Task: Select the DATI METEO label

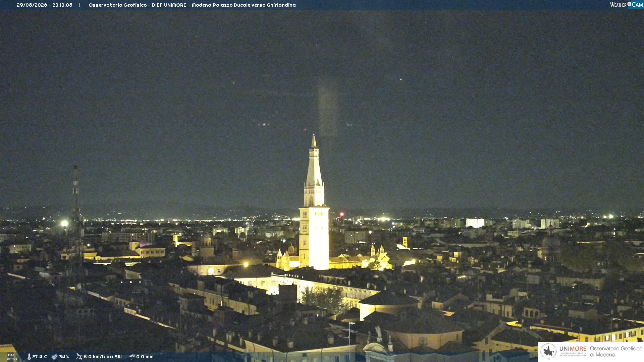Action: 12,357
